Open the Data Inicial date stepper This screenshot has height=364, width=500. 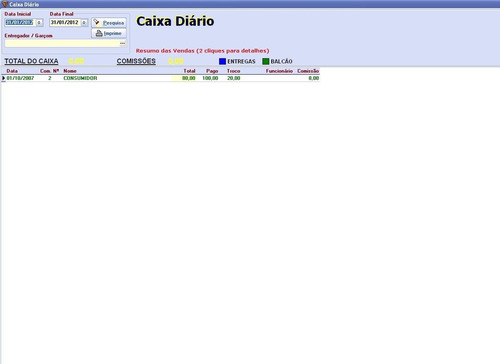[x=39, y=23]
